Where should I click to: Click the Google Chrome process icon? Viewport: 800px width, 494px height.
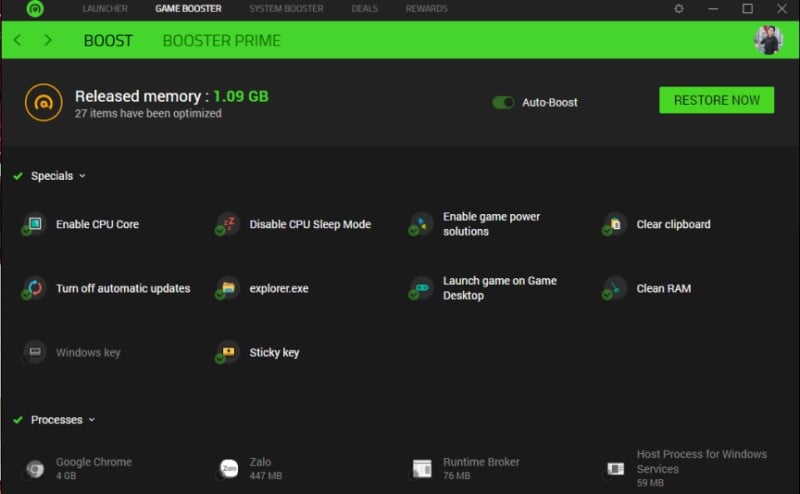click(x=34, y=468)
